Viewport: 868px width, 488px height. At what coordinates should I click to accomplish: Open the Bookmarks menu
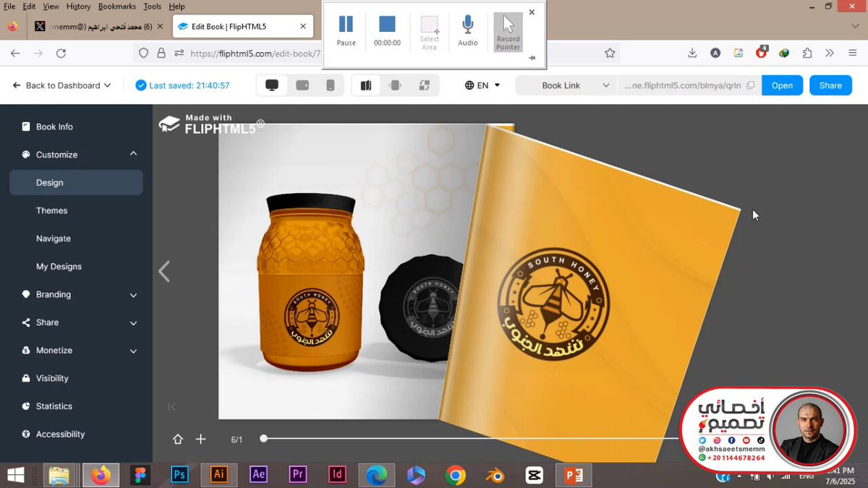pos(116,7)
